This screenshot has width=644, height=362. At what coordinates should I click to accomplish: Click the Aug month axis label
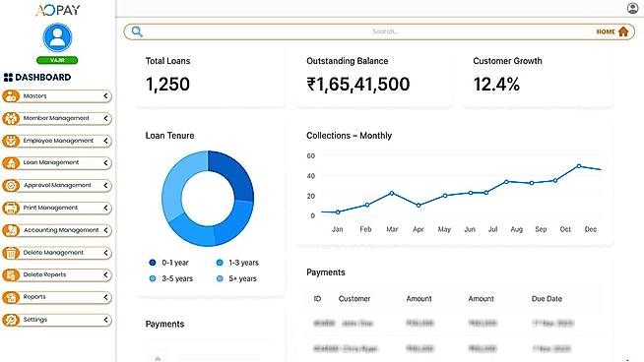516,229
